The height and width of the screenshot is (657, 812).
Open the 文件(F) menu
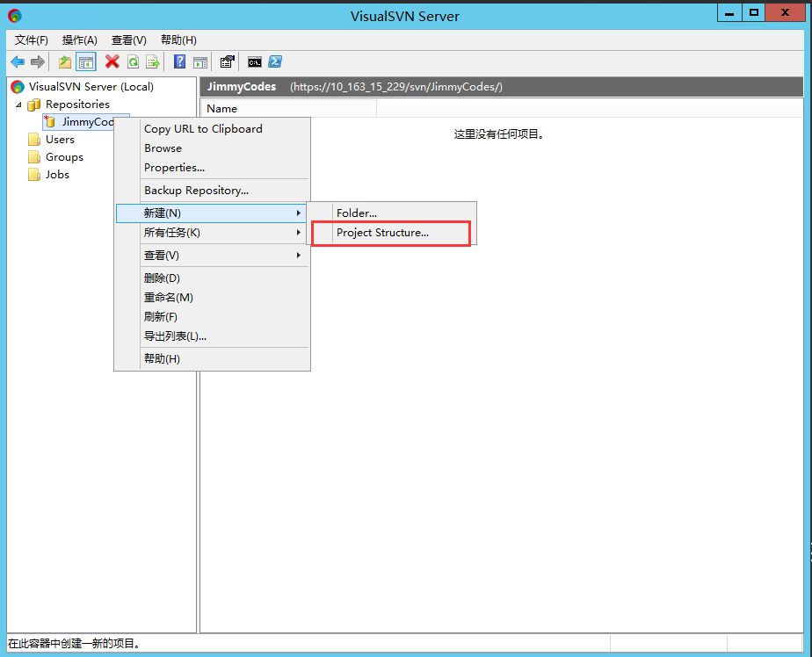(x=31, y=40)
